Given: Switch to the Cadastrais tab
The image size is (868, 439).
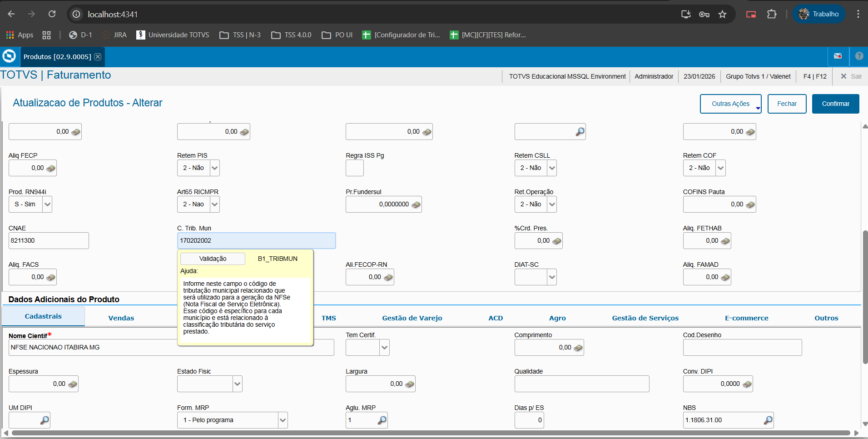Looking at the screenshot, I should (43, 316).
